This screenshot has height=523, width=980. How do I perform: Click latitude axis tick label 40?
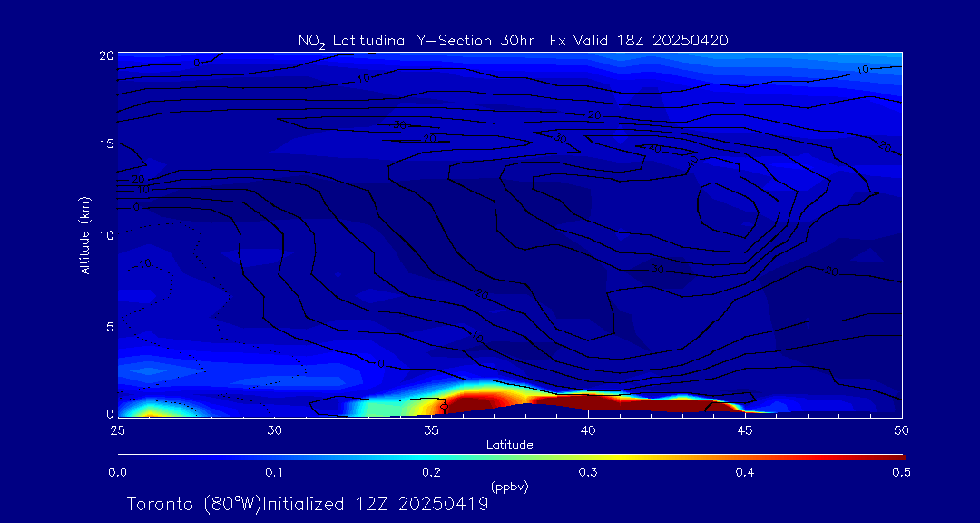(588, 430)
